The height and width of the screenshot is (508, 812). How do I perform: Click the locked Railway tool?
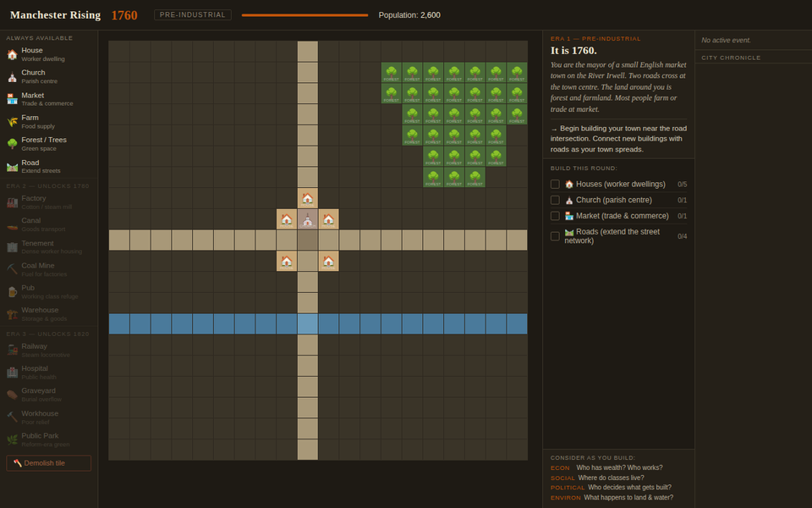pyautogui.click(x=49, y=350)
